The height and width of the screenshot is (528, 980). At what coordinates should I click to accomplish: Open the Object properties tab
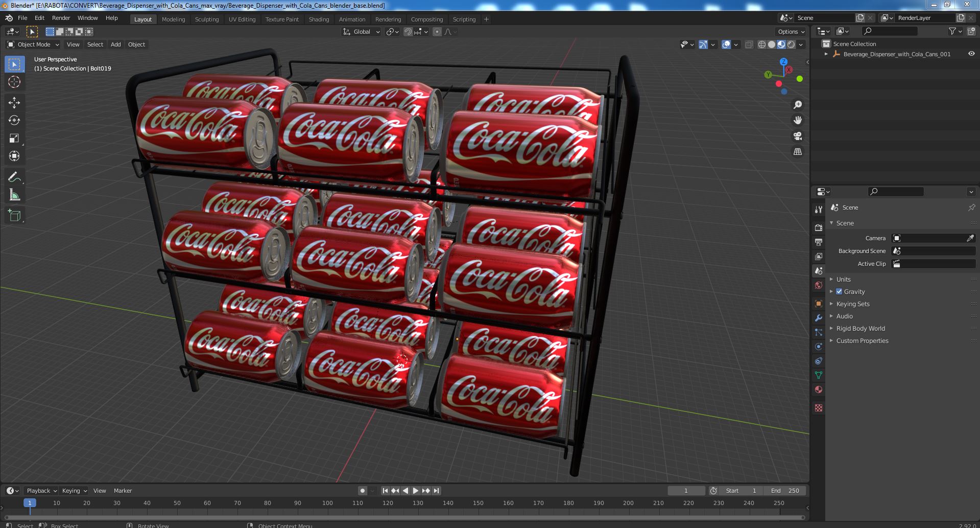[819, 304]
